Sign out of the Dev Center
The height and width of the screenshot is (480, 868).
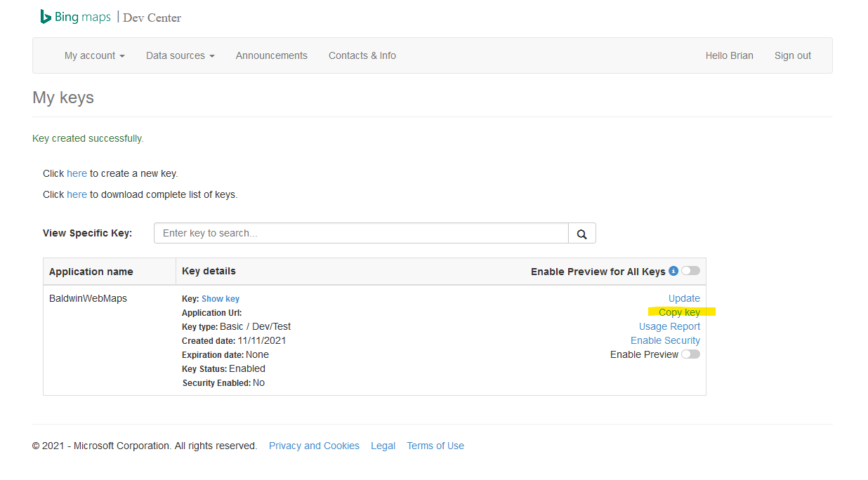point(792,55)
